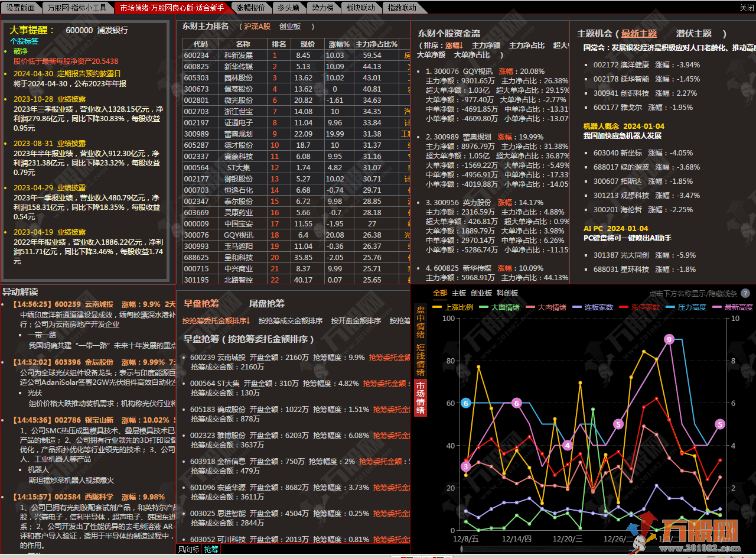
Task: Click 关闭 at top right
Action: [x=746, y=8]
